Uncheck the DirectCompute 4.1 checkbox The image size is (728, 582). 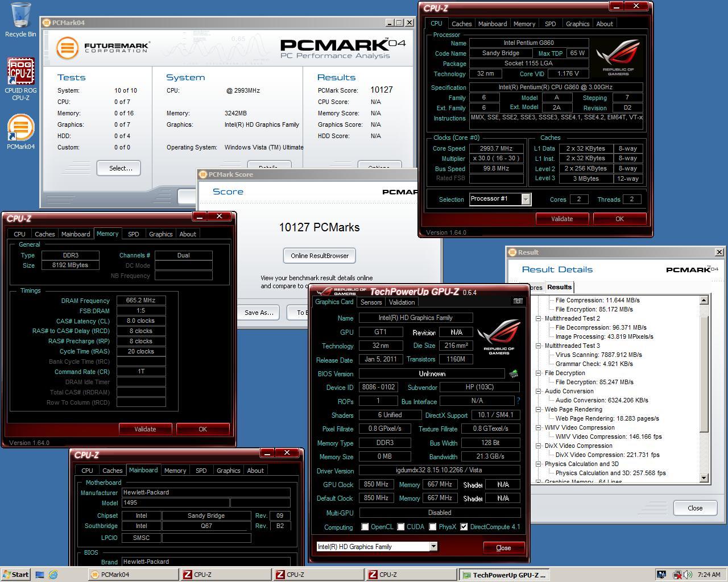(x=464, y=527)
